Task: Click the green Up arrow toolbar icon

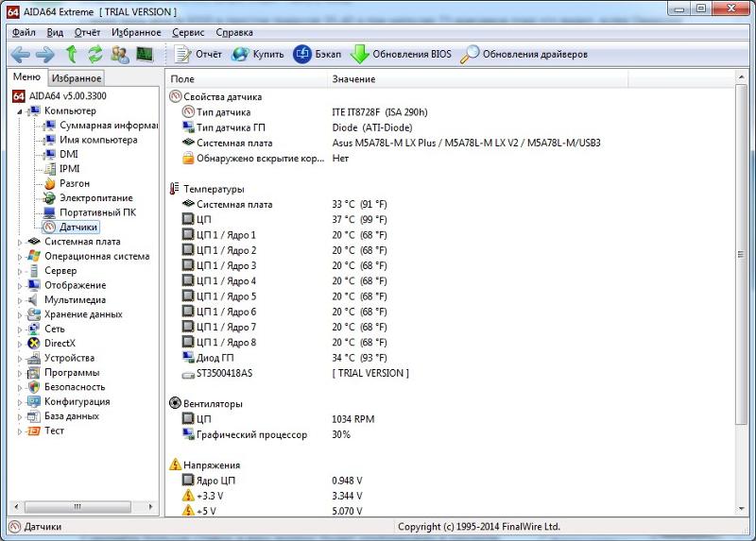Action: [x=72, y=54]
